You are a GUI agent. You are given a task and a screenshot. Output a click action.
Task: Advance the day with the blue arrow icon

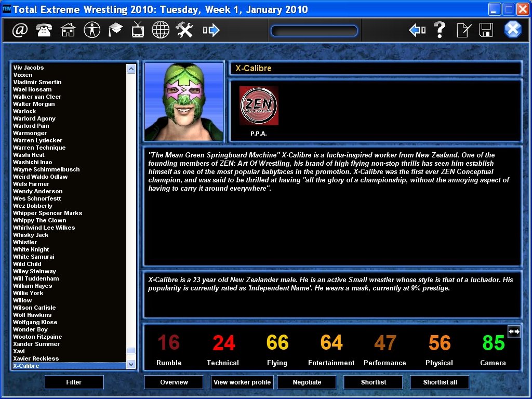tap(210, 30)
